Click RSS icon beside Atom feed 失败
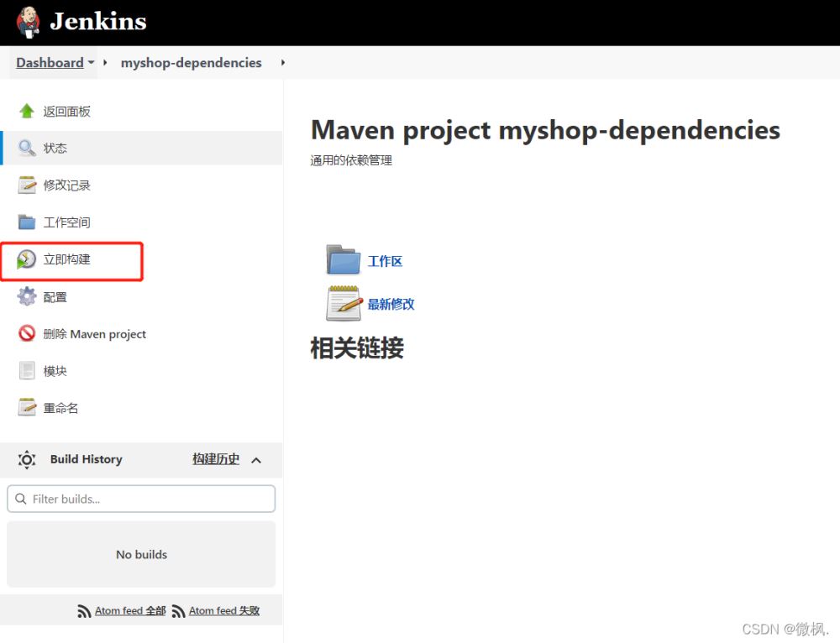The image size is (840, 643). 178,611
